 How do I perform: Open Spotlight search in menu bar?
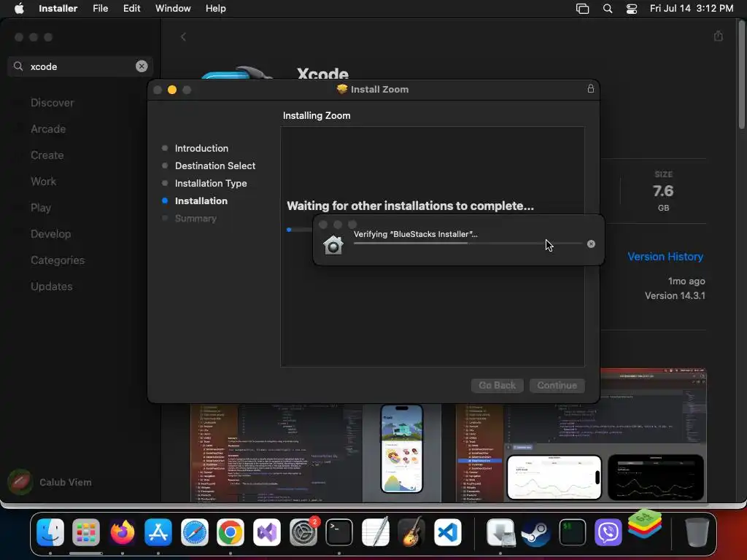608,9
